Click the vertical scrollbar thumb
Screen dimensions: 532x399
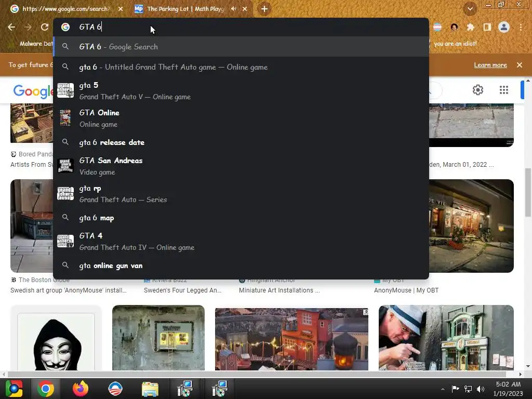click(528, 192)
